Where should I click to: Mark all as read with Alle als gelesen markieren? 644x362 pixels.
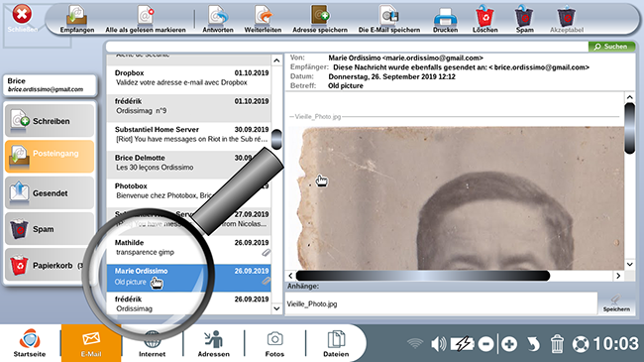tap(146, 19)
